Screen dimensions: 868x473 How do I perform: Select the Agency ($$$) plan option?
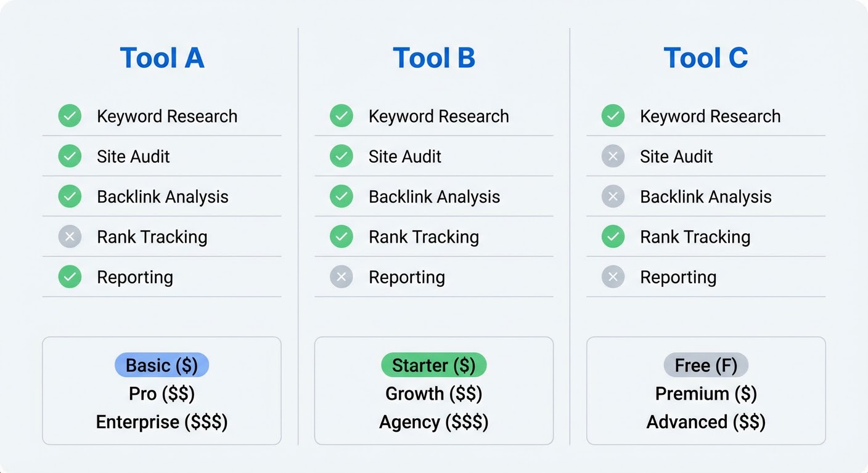tap(434, 422)
